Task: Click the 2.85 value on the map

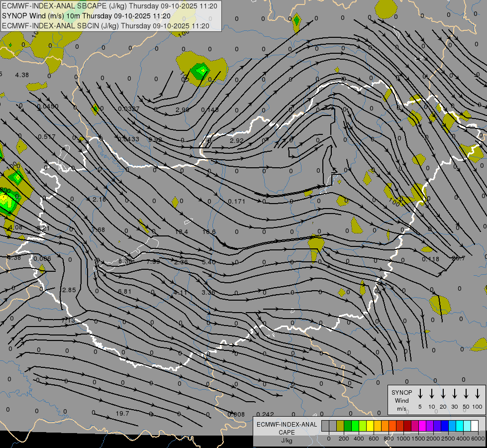Action: (69, 290)
